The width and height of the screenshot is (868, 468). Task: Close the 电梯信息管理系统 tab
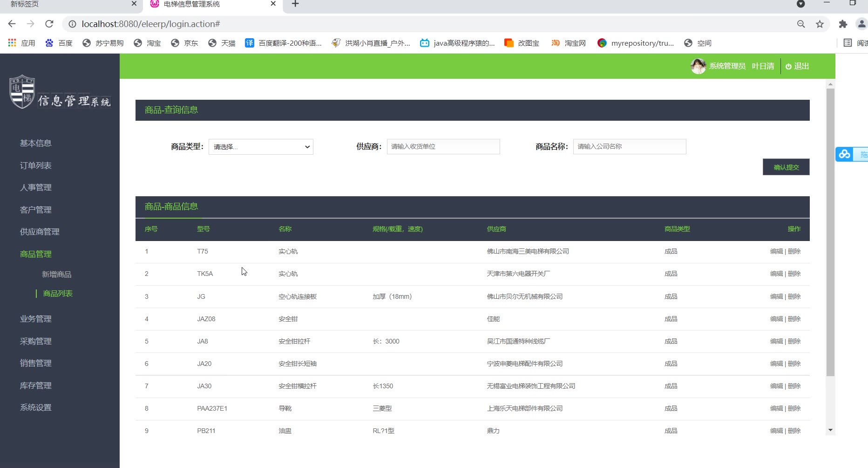pyautogui.click(x=273, y=4)
